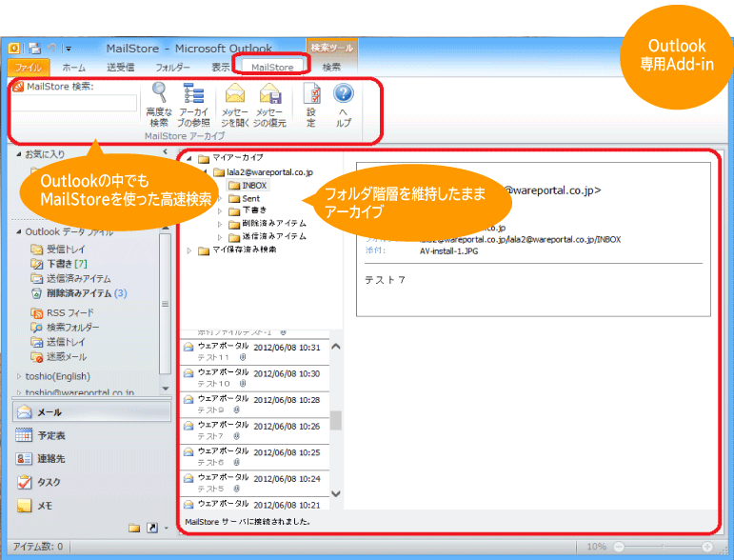Switch to the フォルダー ribbon tab

[172, 68]
